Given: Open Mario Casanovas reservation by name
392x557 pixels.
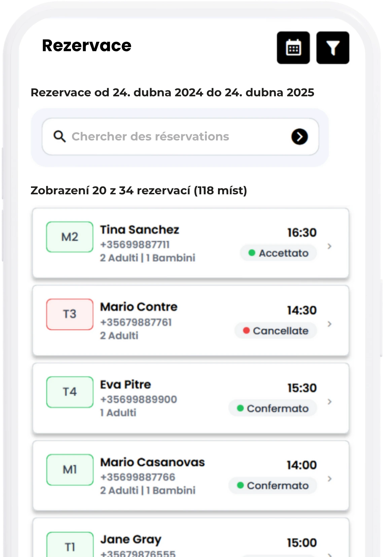Looking at the screenshot, I should pyautogui.click(x=152, y=462).
